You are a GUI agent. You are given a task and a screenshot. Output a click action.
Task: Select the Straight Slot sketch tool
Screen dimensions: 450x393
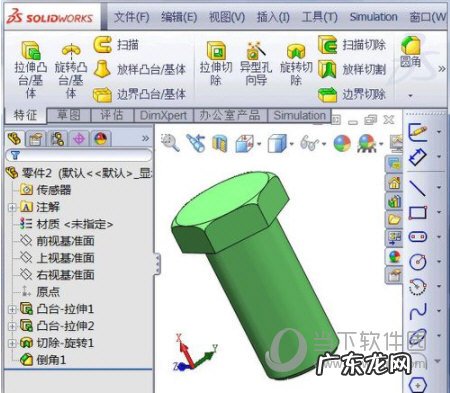[x=418, y=237]
